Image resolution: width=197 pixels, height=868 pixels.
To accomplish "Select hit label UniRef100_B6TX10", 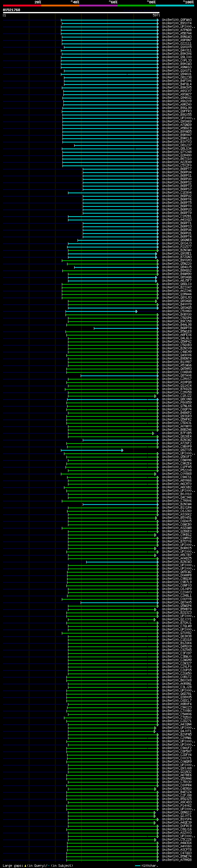I will (x=177, y=159).
